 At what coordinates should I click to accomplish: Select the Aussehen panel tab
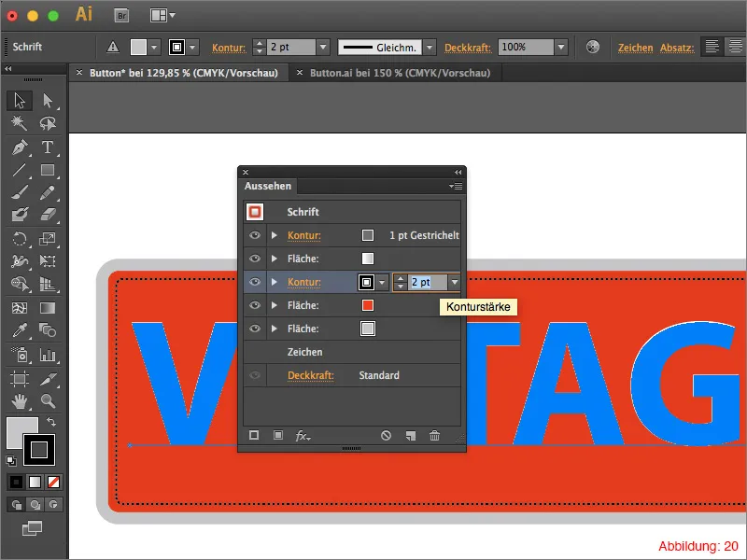point(268,186)
